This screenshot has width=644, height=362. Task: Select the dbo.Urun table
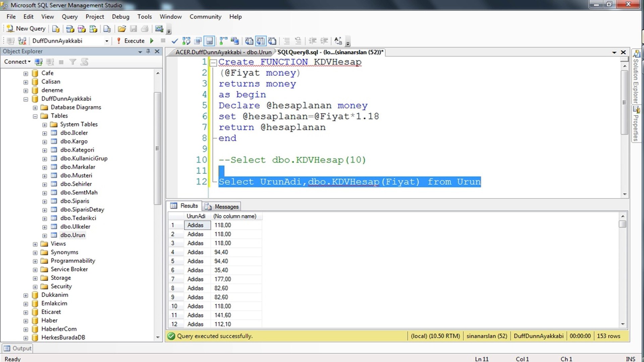[x=73, y=235]
